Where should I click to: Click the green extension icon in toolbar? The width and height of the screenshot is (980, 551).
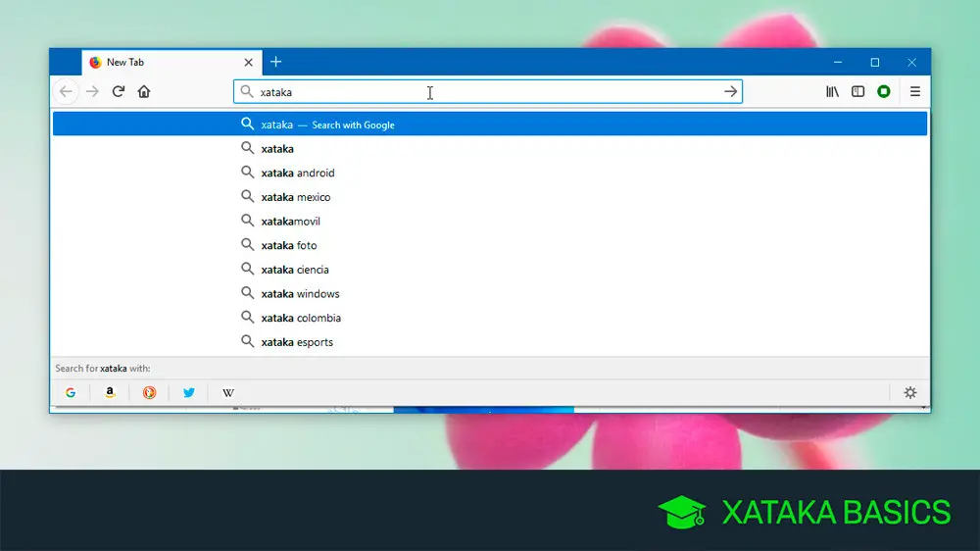(x=884, y=92)
